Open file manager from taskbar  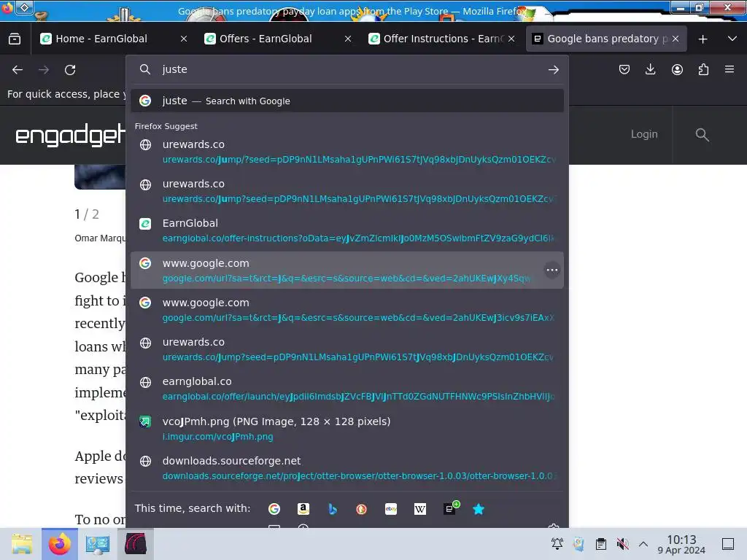(22, 544)
